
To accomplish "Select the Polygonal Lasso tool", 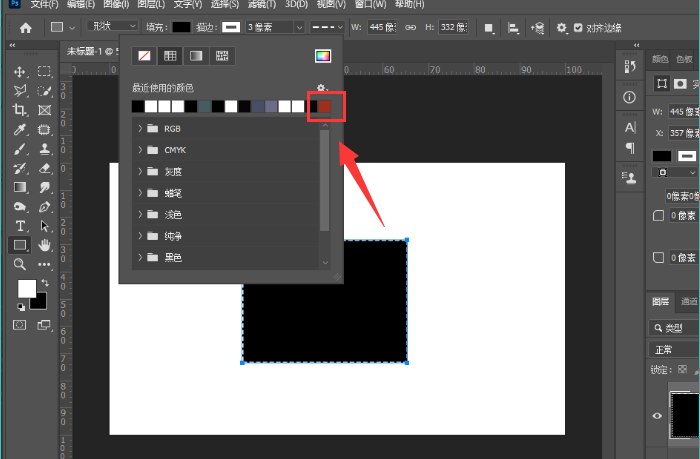I will click(20, 91).
